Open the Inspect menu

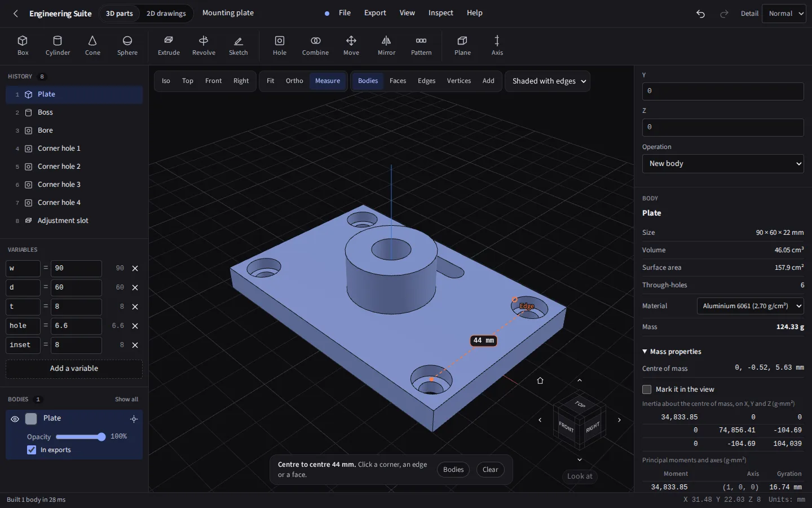click(440, 13)
